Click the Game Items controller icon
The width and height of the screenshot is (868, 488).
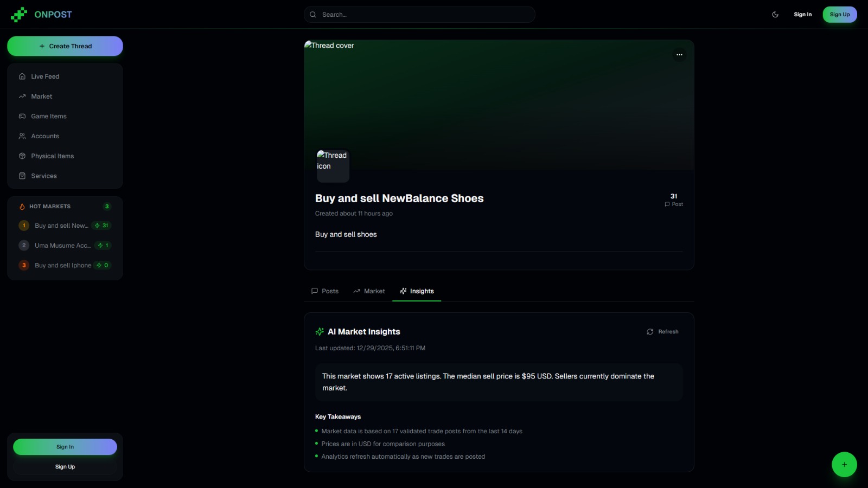(22, 116)
